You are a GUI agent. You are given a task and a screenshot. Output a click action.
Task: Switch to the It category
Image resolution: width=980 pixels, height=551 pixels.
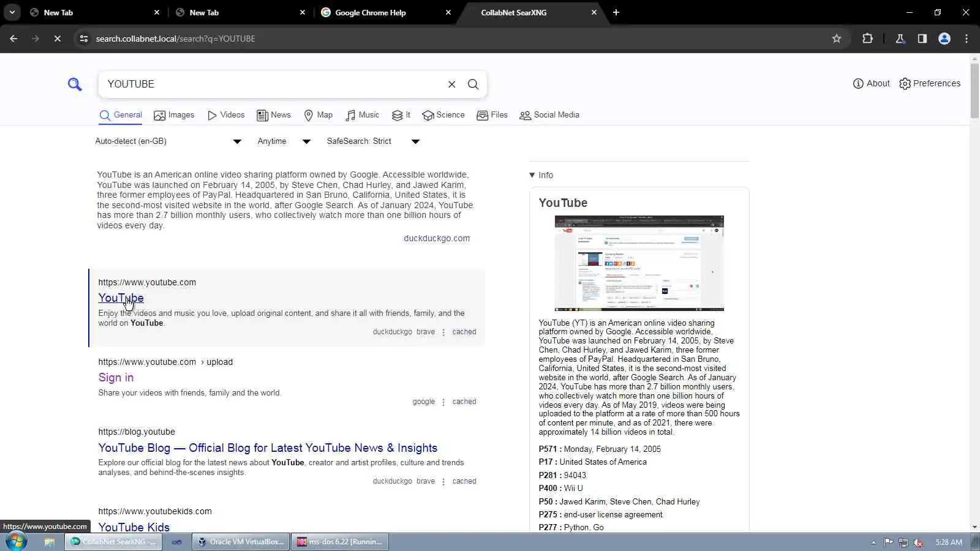(x=401, y=115)
